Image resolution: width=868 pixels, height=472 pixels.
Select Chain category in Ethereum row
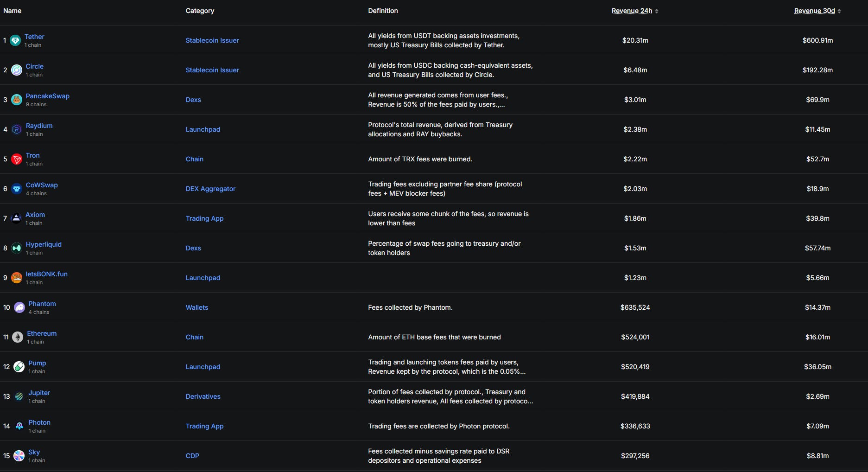pyautogui.click(x=195, y=337)
